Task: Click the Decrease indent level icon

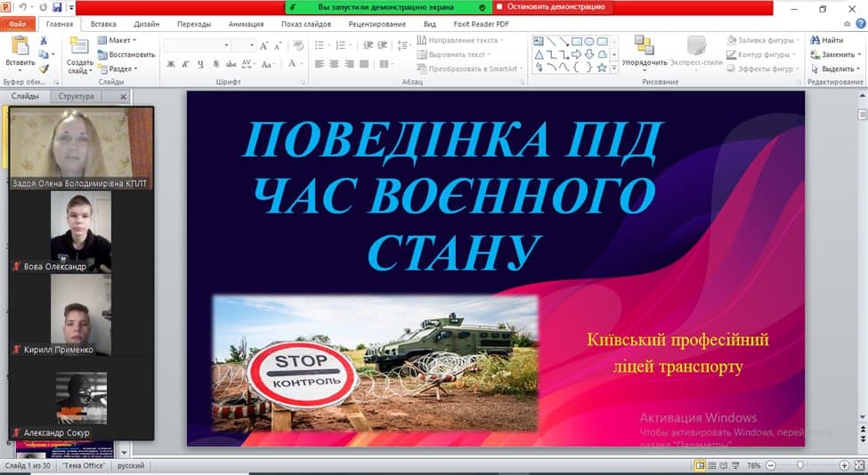Action: tap(369, 45)
